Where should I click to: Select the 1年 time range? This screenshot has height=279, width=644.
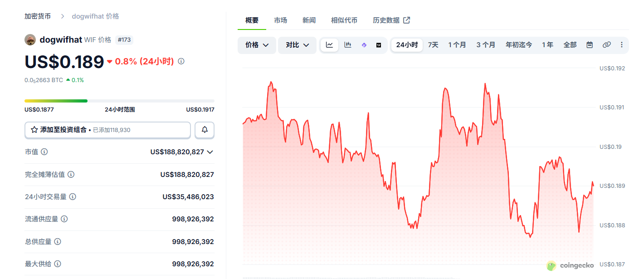point(547,45)
